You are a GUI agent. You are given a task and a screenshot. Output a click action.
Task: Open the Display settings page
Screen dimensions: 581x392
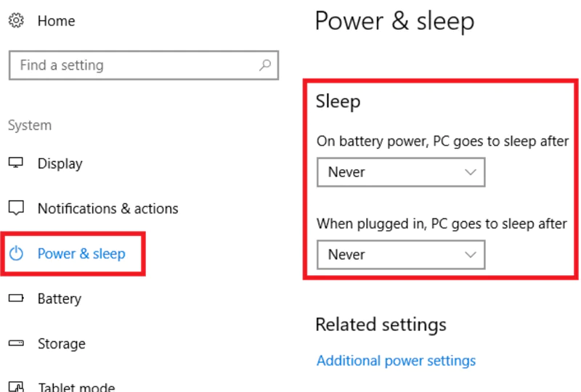60,163
